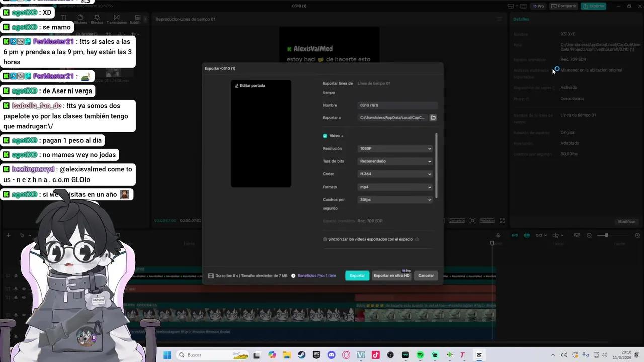Click the microphone record icon above timeline
The image size is (644, 362).
[x=498, y=235]
